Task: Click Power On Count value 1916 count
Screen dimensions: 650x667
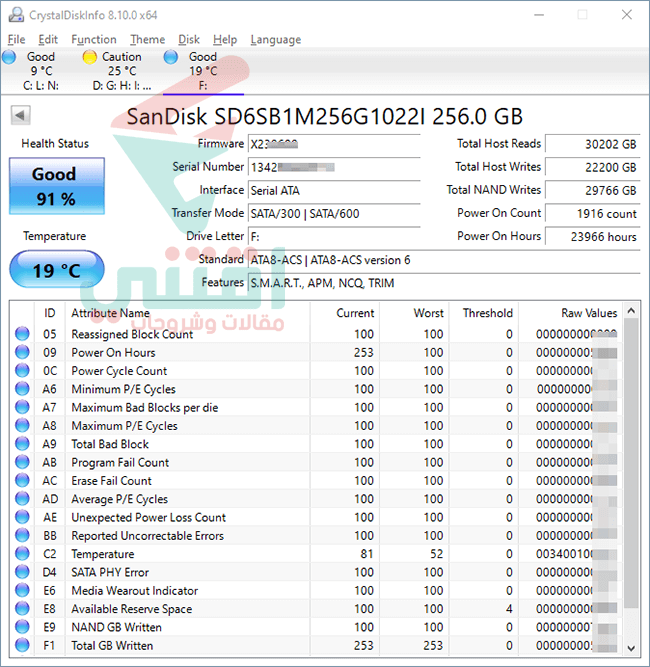Action: point(593,213)
